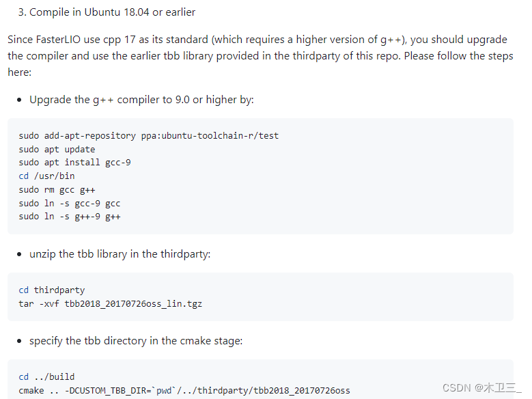Click the 'cd thirdparty' command
The width and height of the screenshot is (532, 399).
[52, 290]
